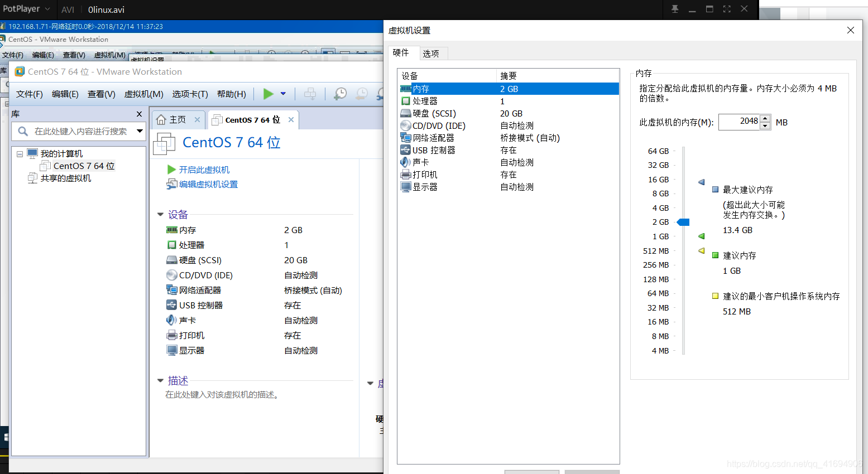Select 打印机 icon in settings device list
Screen dimensions: 868x474
[406, 175]
